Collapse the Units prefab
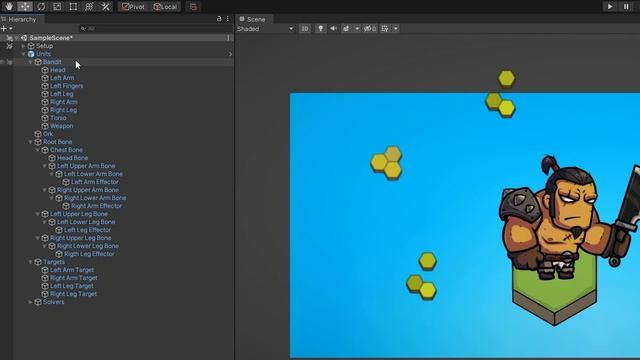Image resolution: width=640 pixels, height=360 pixels. tap(24, 54)
